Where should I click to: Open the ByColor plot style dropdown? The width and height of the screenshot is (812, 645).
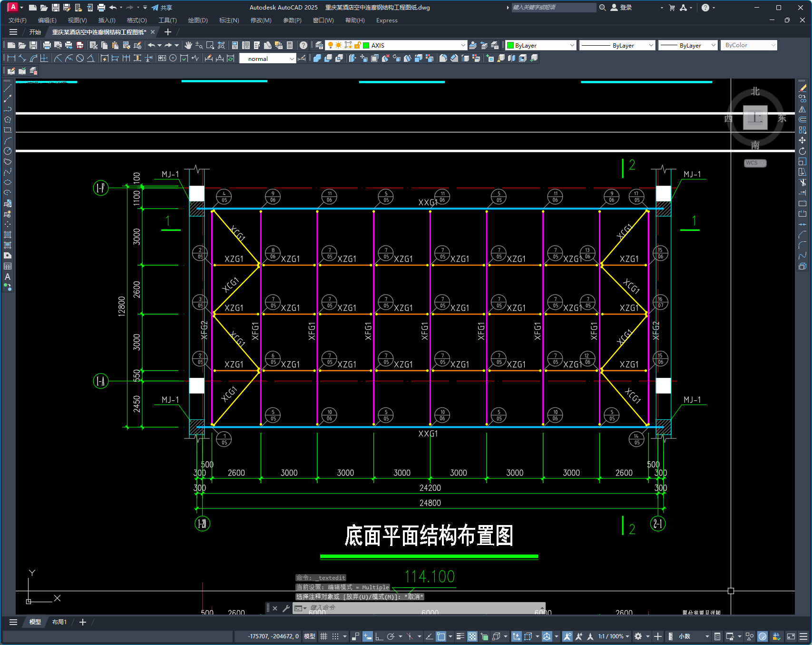[749, 45]
